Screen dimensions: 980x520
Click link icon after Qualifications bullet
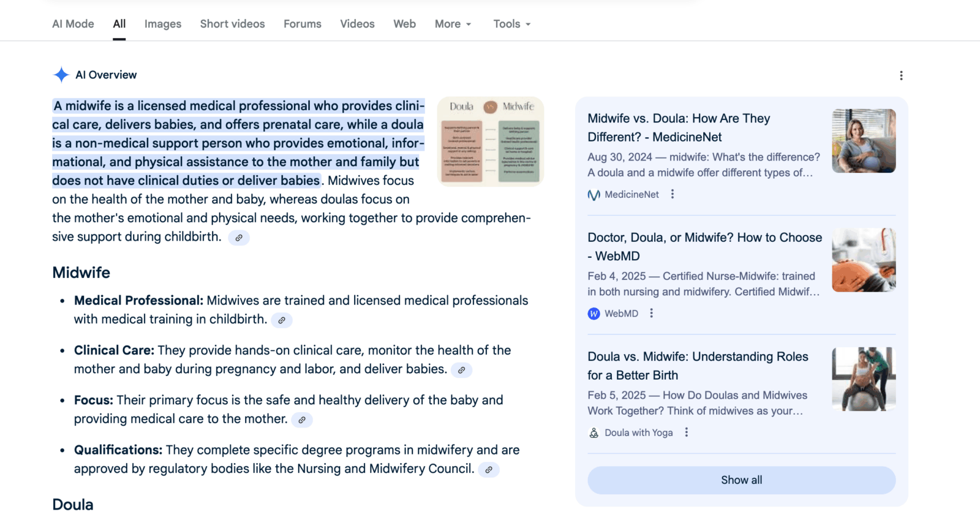[489, 470]
